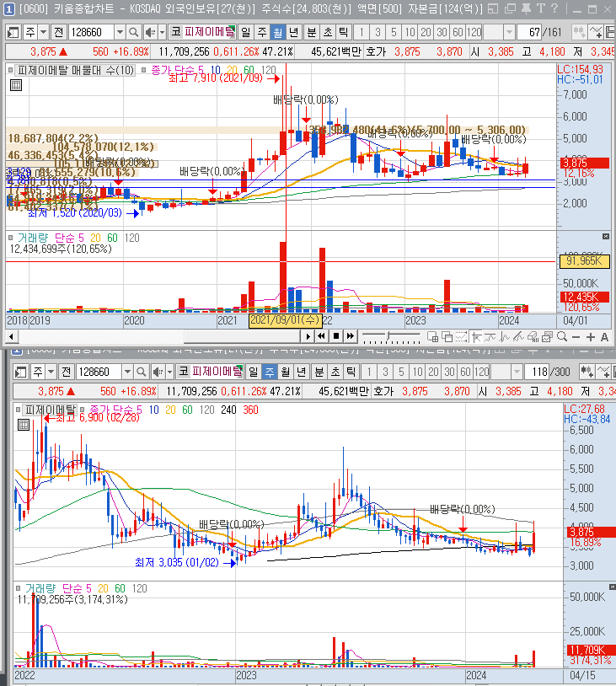Click the pin icon in the title bar
616x686 pixels.
527,8
